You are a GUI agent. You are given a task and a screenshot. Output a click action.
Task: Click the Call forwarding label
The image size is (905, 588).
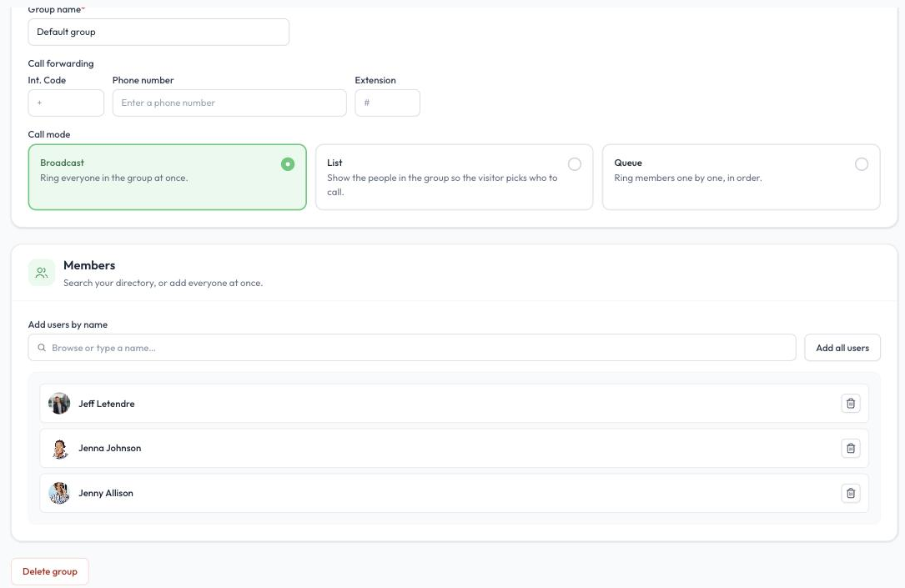tap(61, 63)
